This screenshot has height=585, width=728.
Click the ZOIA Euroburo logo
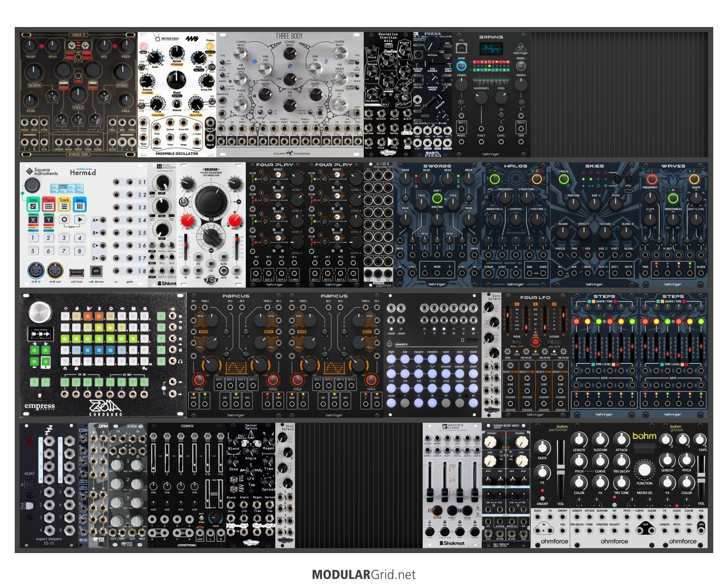pyautogui.click(x=105, y=408)
